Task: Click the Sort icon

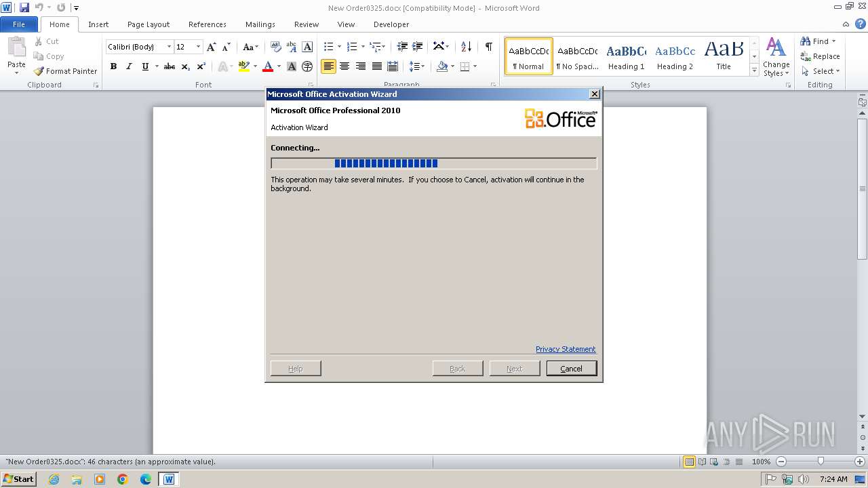Action: pos(466,47)
